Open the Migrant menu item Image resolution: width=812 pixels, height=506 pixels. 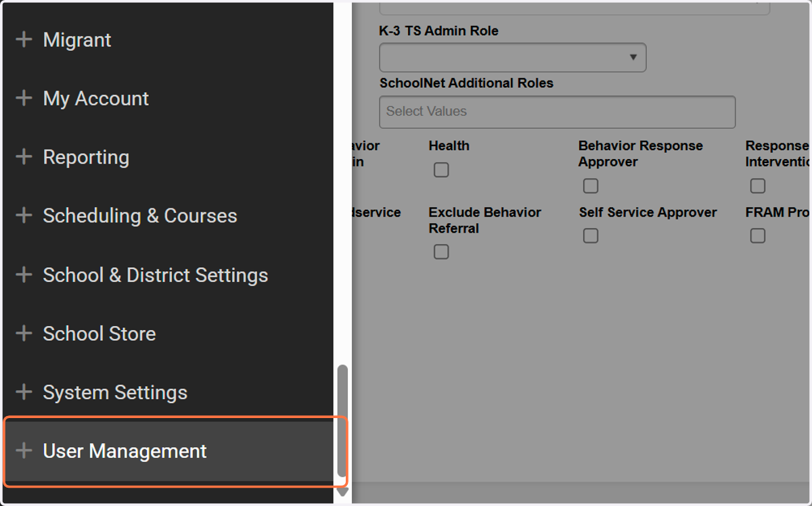[168, 40]
